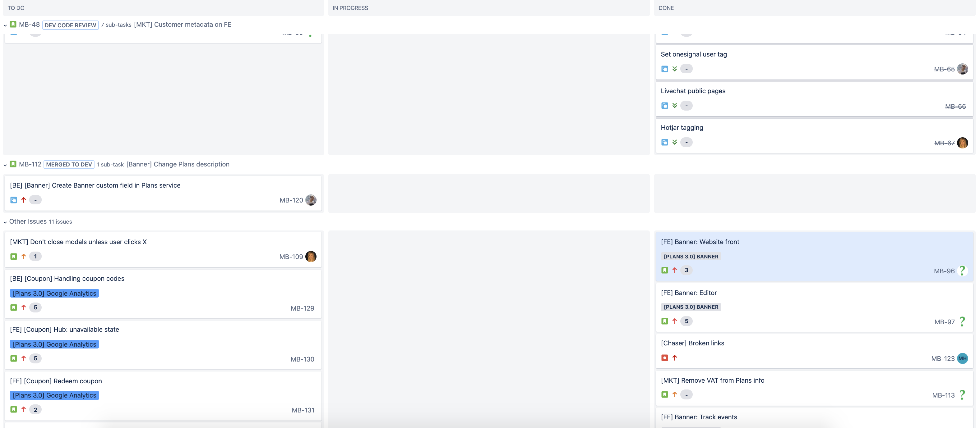This screenshot has width=980, height=428.
Task: Click the assignee avatar on MB-65
Action: [x=963, y=69]
